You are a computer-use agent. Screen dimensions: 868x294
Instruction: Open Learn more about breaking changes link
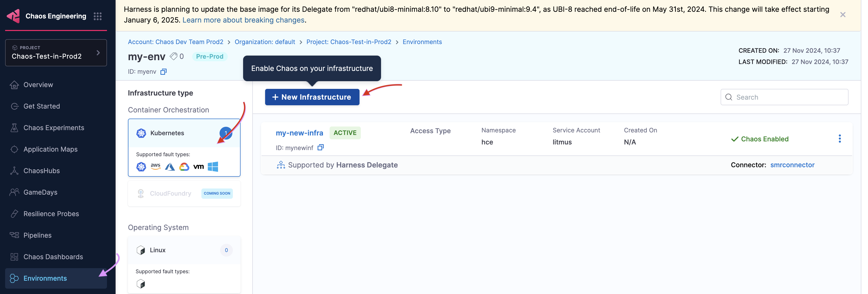[x=243, y=20]
